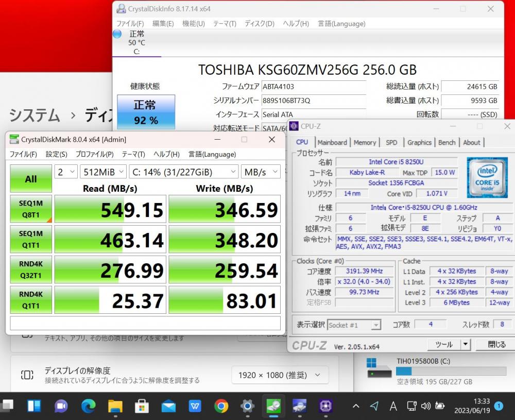
Task: Click the ツール button in CPU-Z
Action: pos(444,344)
